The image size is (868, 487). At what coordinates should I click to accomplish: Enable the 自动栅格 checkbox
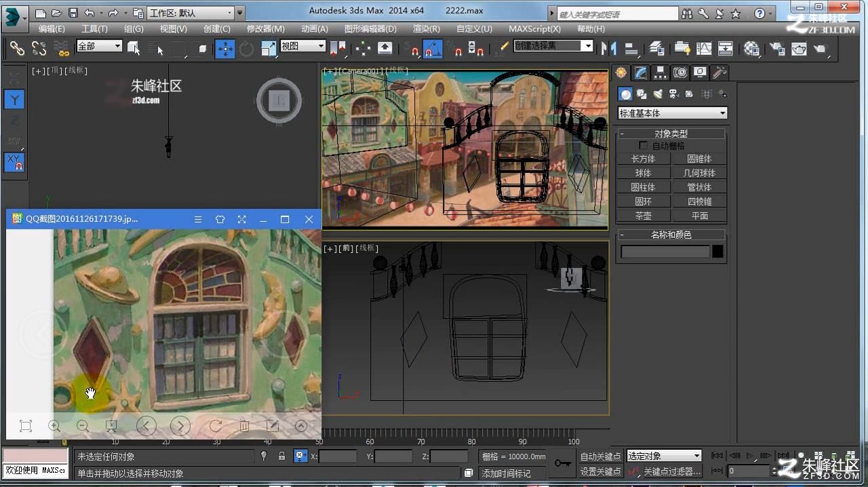644,146
